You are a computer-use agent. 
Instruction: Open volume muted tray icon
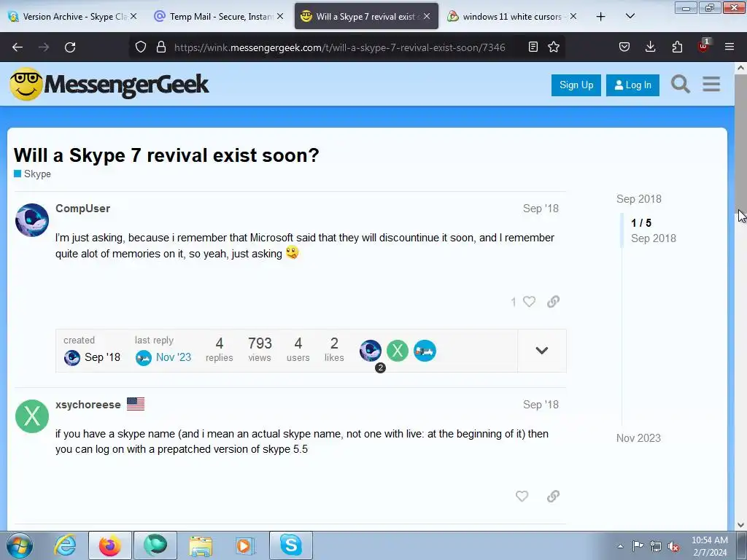[x=673, y=546]
